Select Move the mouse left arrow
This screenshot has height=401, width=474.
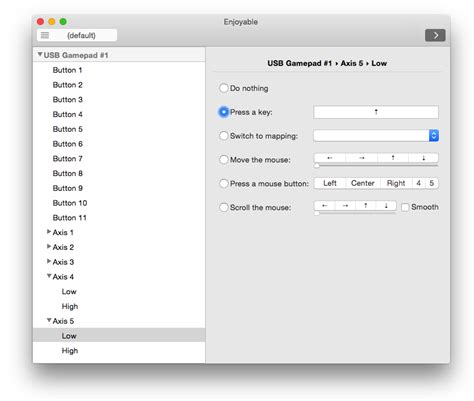pyautogui.click(x=330, y=158)
